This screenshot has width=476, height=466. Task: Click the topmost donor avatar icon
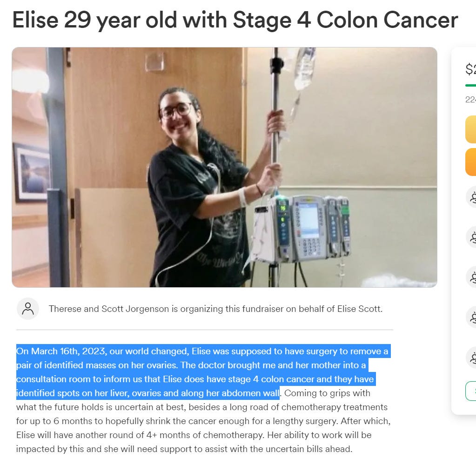tap(471, 197)
